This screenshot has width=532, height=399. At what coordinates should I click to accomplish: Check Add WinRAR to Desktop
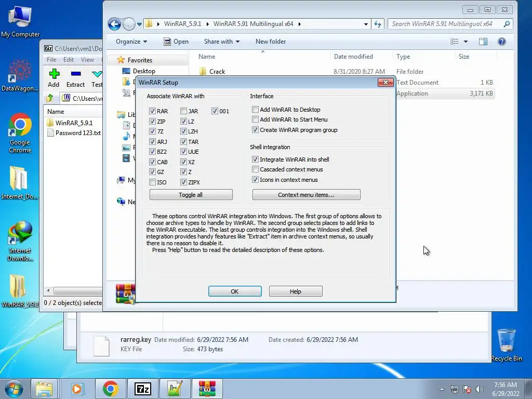[x=255, y=109]
